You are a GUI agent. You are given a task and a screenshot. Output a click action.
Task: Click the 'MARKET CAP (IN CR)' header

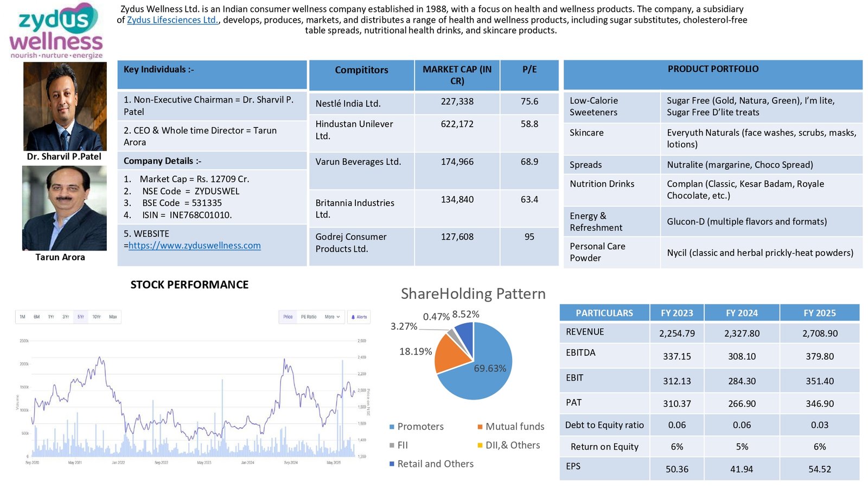pos(457,75)
